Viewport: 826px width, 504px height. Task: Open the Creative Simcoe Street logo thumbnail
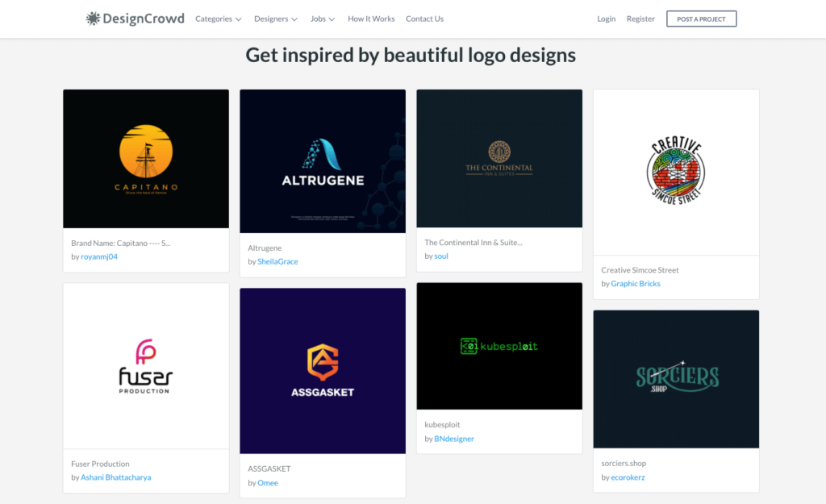676,173
